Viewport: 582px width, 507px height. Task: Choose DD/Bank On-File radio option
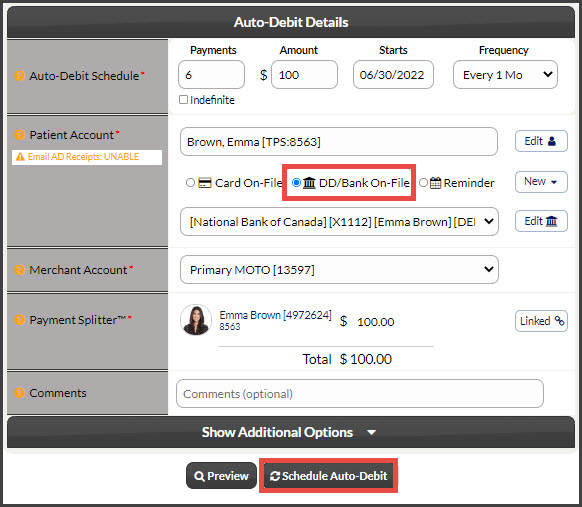[x=296, y=183]
